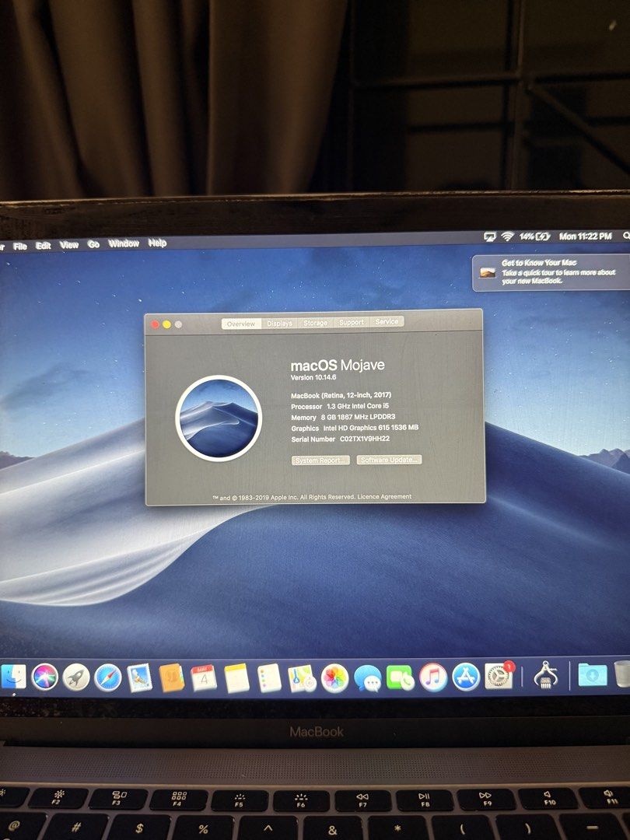Open App Store icon in dock
630x840 pixels.
pos(466,677)
